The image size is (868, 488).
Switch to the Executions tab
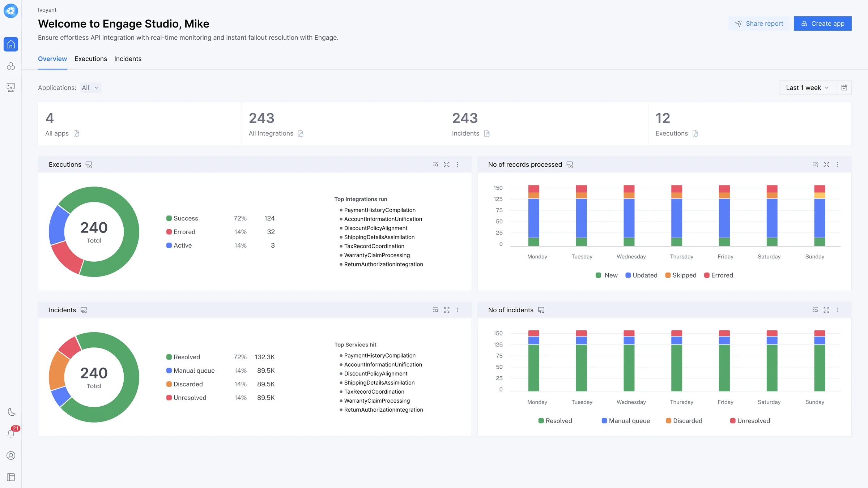click(x=91, y=59)
